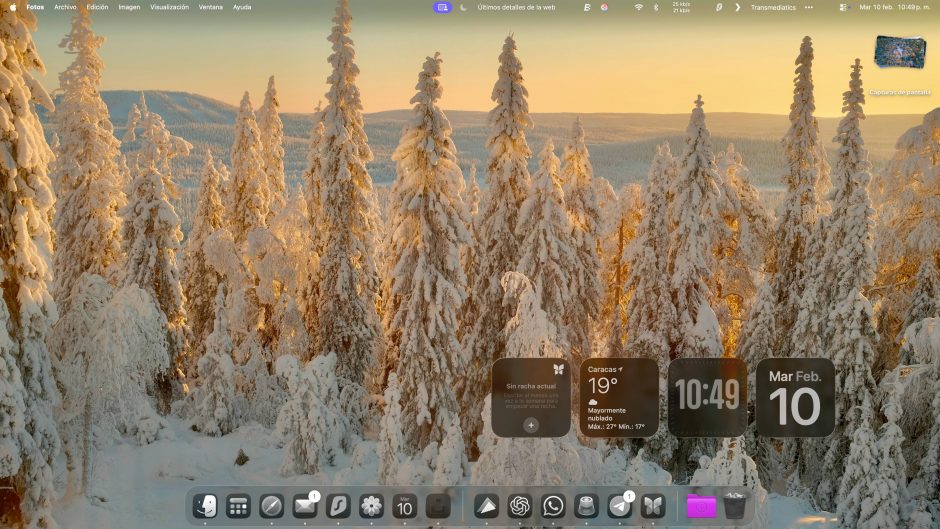The height and width of the screenshot is (529, 940).
Task: Open the Transmediatics menu bar ellipsis
Action: pos(808,7)
